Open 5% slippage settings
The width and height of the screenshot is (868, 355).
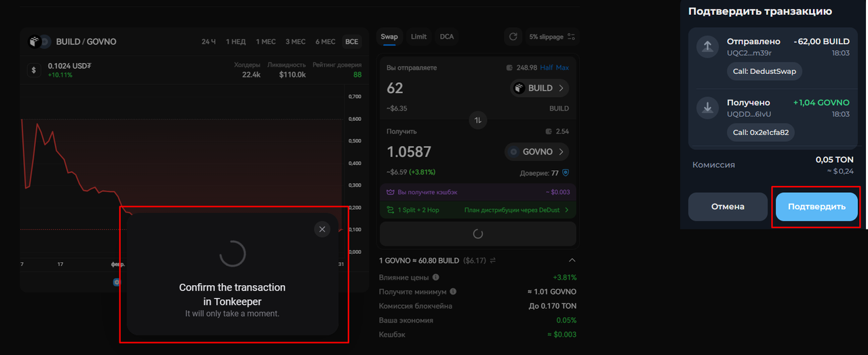(551, 37)
